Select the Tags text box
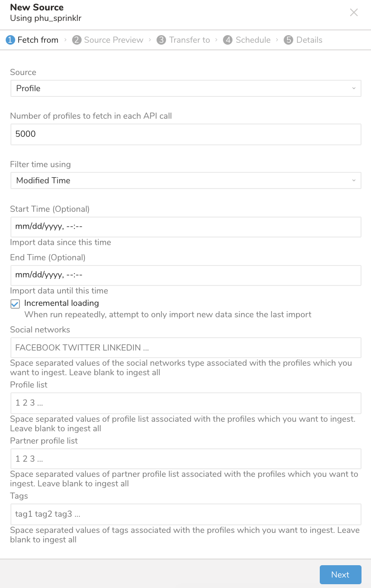The width and height of the screenshot is (371, 588). tap(185, 514)
